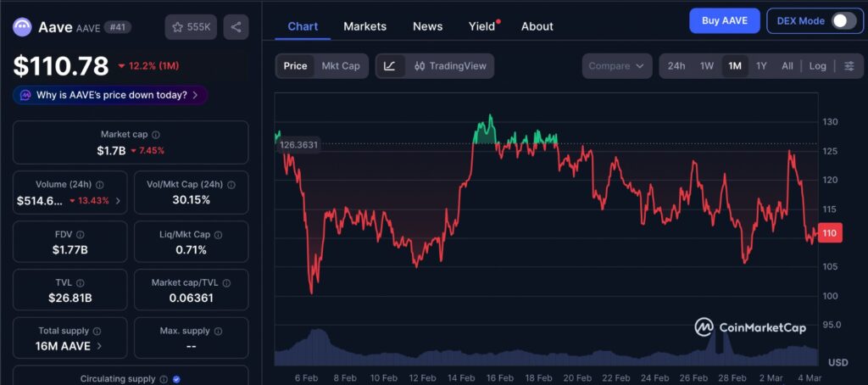Open the Yield tab
The height and width of the screenshot is (385, 868).
pyautogui.click(x=482, y=26)
